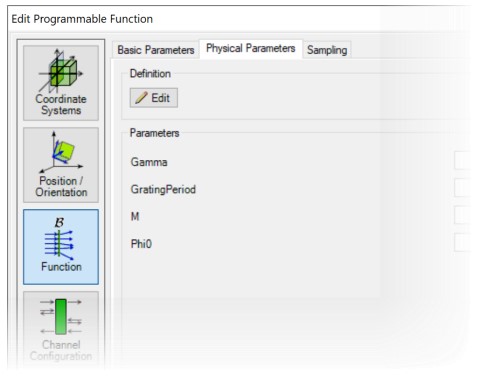The image size is (477, 377).
Task: Click the Phi0 parameter label
Action: pyautogui.click(x=141, y=244)
